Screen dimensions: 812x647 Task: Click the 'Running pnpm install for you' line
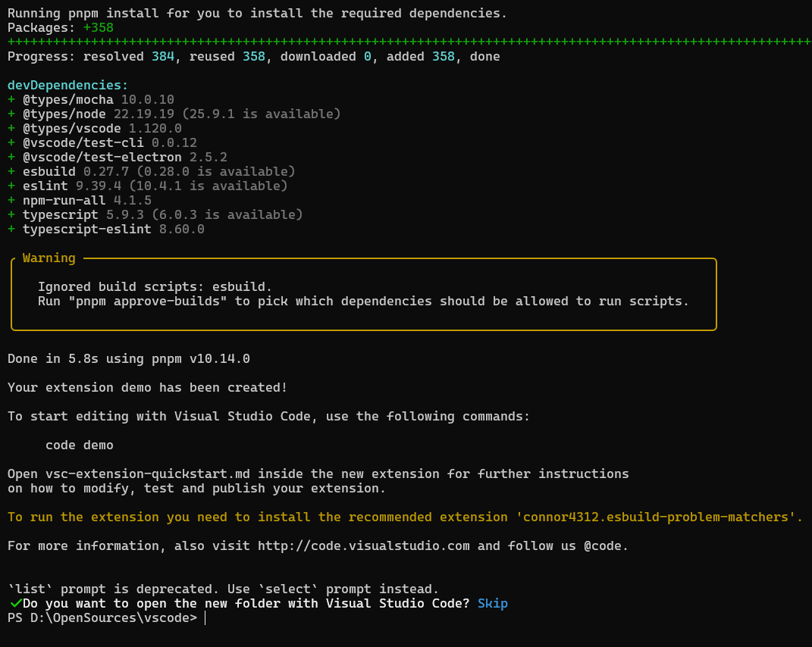coord(257,14)
